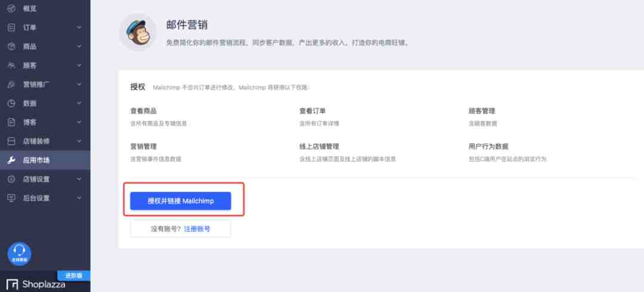Screen dimensions: 644x292
Task: Expand the 店铺装修 menu chevron
Action: (x=79, y=141)
